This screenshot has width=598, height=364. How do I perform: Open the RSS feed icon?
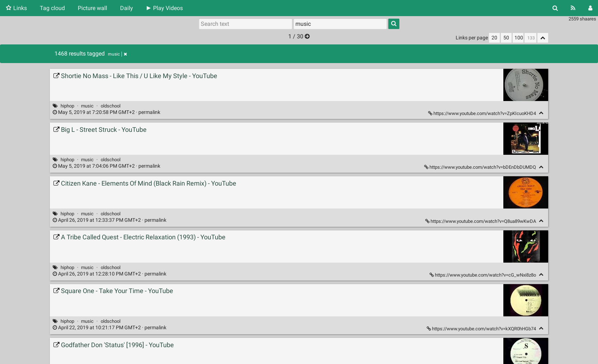coord(573,8)
